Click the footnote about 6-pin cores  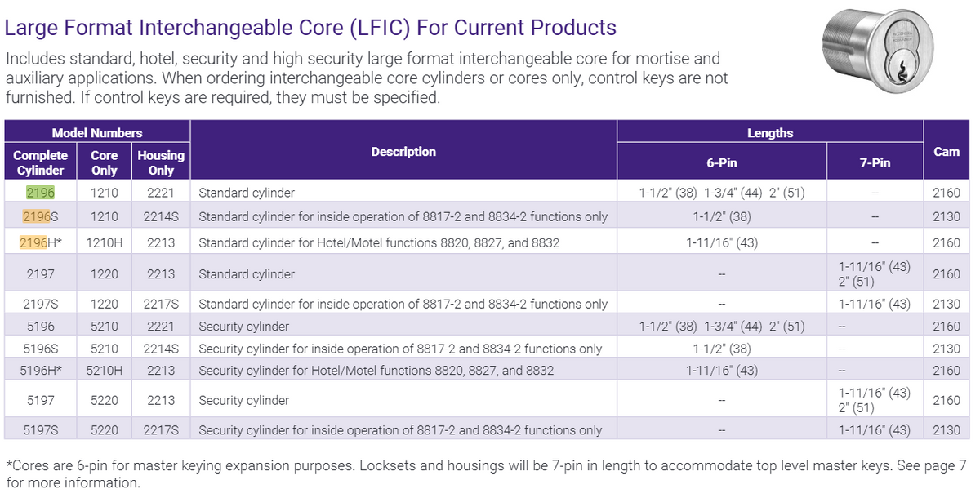point(485,474)
